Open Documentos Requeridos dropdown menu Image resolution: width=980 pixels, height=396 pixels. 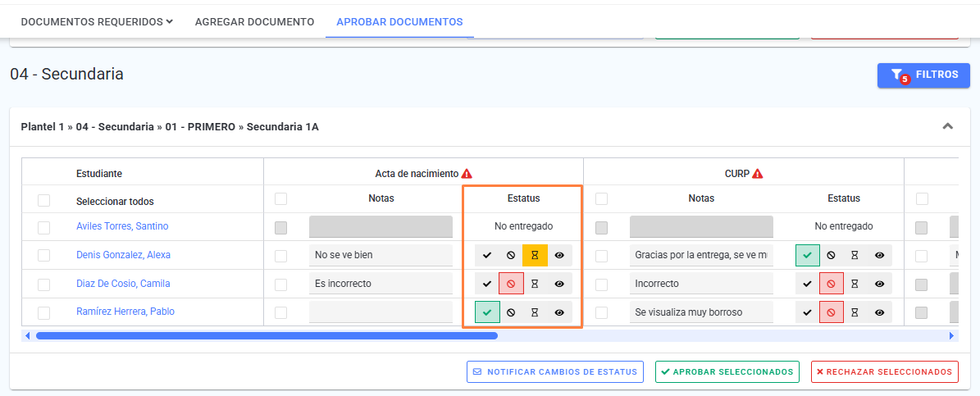tap(97, 22)
